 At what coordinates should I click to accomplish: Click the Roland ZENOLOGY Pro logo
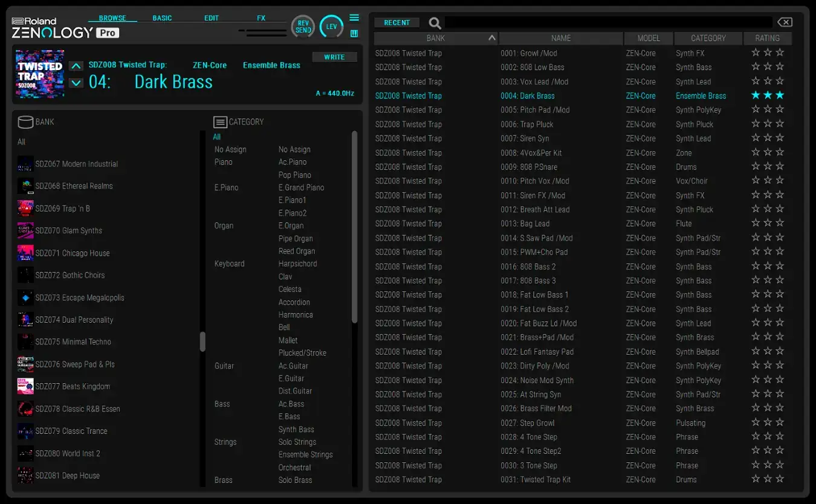[x=65, y=28]
